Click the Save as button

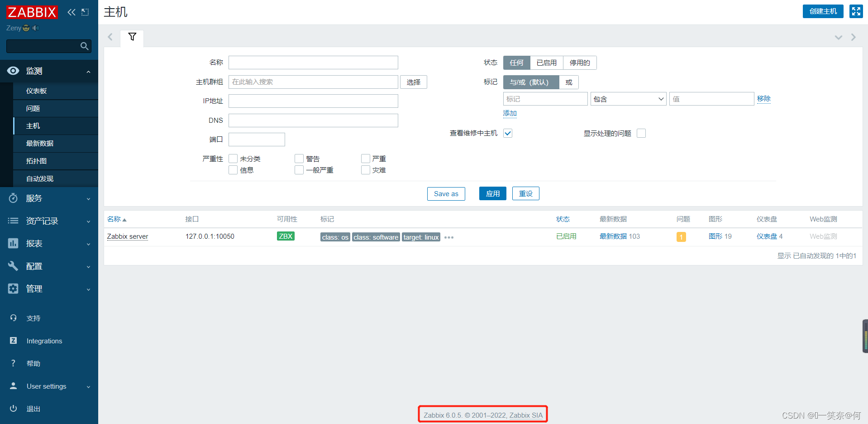pyautogui.click(x=446, y=194)
